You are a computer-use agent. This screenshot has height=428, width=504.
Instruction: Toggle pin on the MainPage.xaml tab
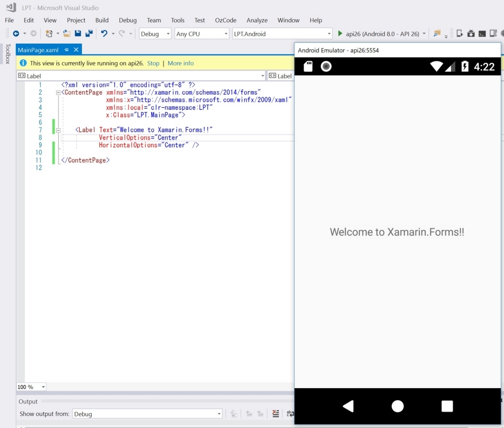[66, 50]
